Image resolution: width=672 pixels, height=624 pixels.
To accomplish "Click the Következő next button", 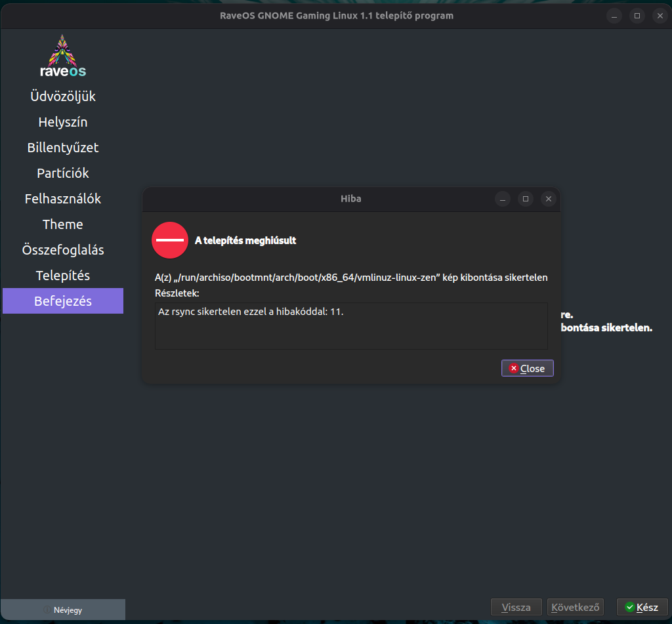I will pyautogui.click(x=575, y=608).
